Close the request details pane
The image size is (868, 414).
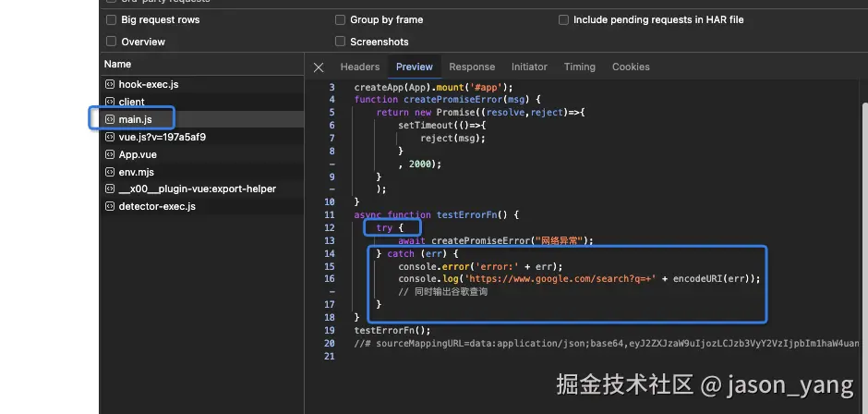pyautogui.click(x=319, y=67)
